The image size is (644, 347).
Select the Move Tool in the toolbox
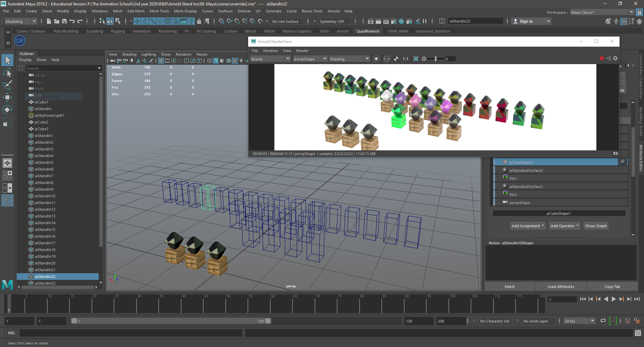[x=7, y=97]
